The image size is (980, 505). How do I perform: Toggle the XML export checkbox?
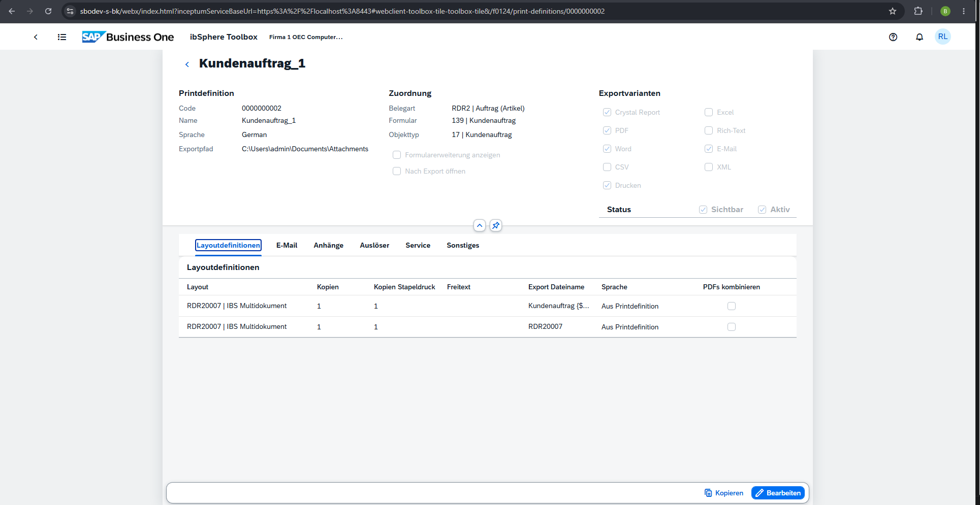[x=709, y=167]
